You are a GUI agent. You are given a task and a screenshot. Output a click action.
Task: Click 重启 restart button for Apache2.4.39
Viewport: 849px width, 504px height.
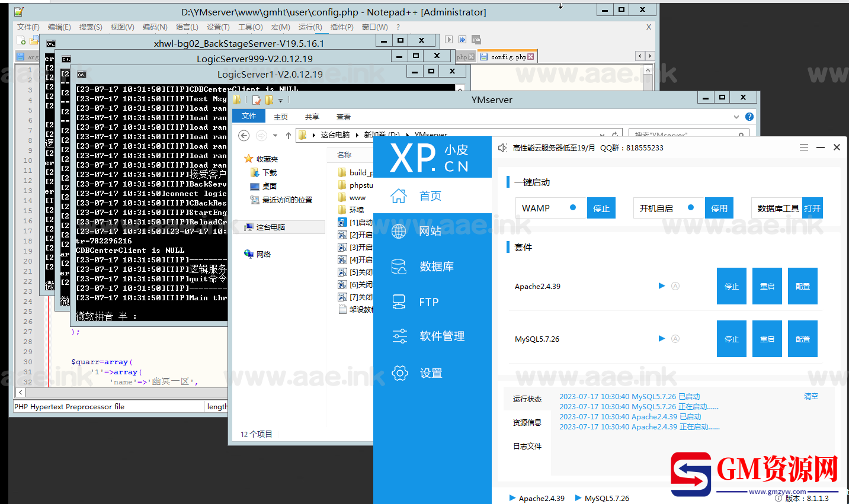767,286
